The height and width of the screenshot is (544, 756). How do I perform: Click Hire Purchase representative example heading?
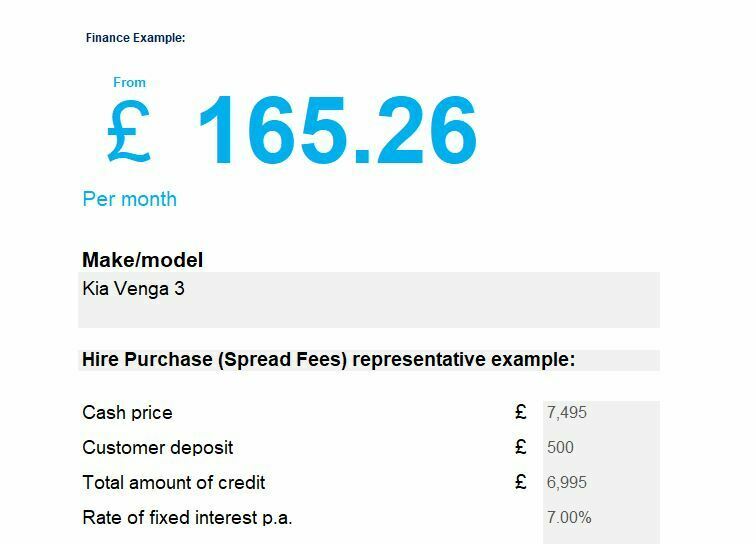[329, 360]
